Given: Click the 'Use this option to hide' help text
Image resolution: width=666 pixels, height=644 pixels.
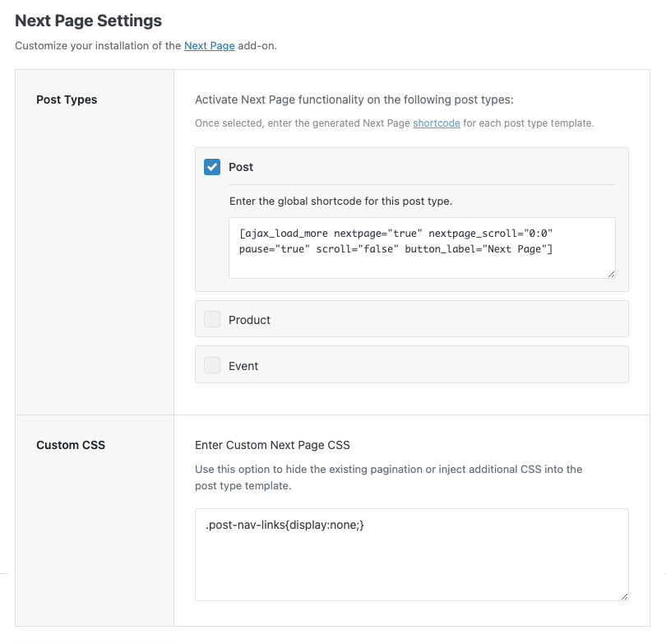Looking at the screenshot, I should 389,478.
